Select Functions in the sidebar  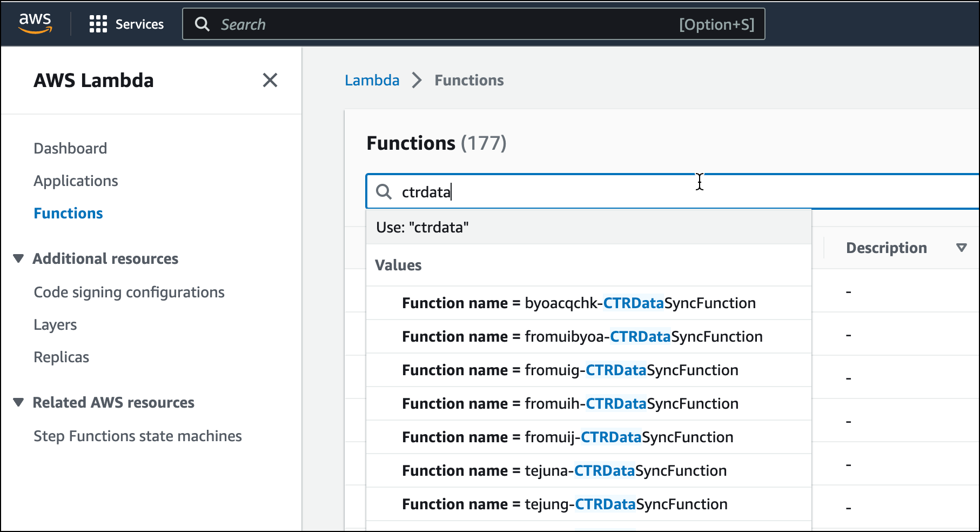(68, 213)
